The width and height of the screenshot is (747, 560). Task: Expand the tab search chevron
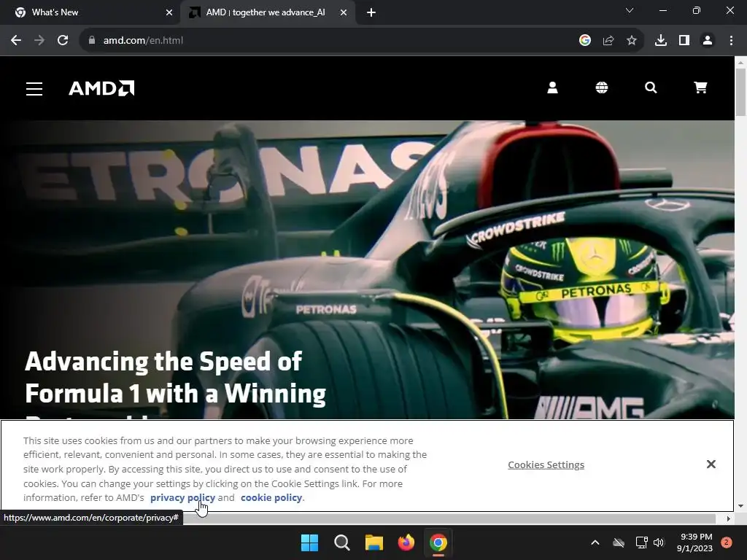coord(630,10)
